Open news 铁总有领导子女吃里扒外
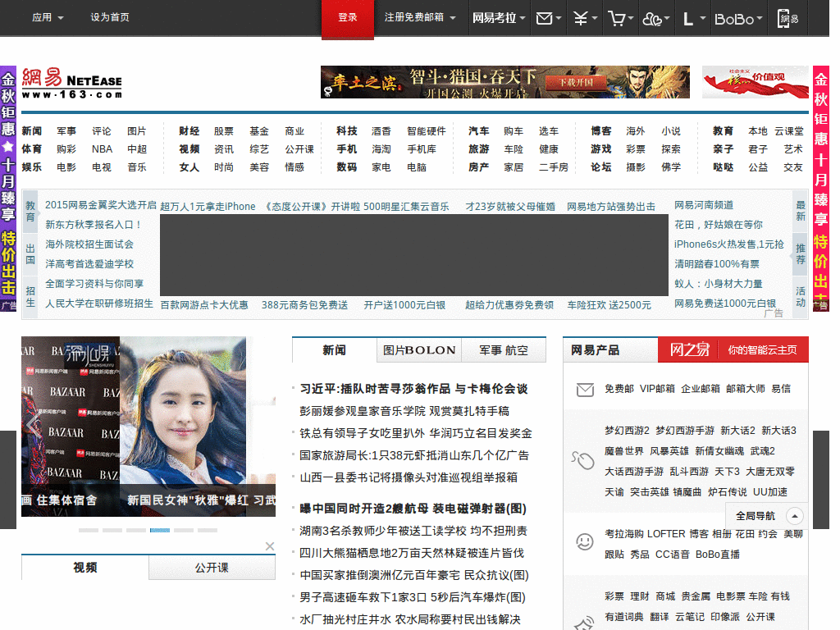This screenshot has height=630, width=840. (416, 433)
